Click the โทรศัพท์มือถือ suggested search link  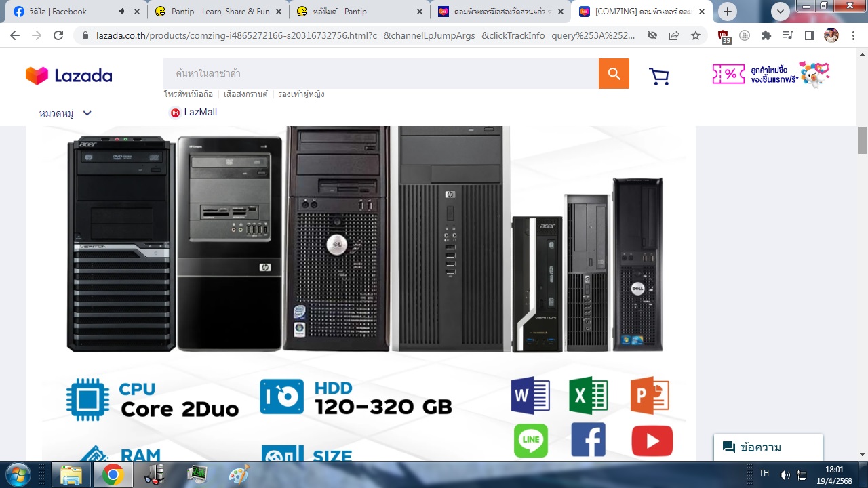[189, 94]
